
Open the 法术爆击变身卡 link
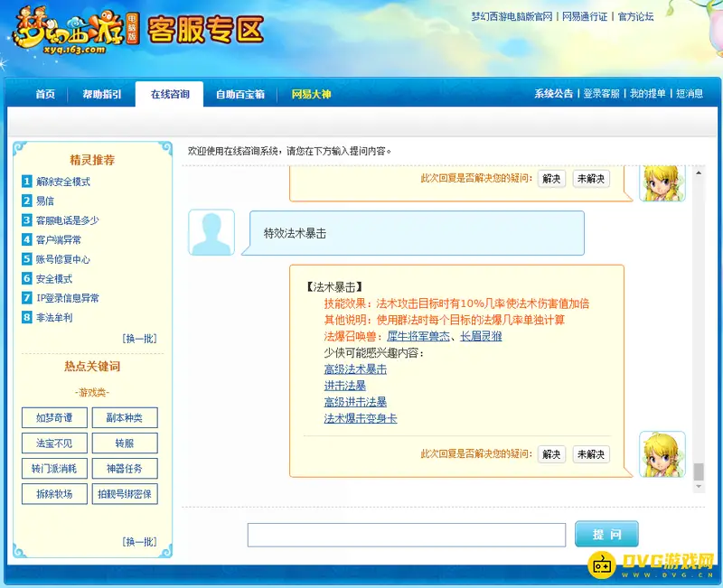click(361, 418)
